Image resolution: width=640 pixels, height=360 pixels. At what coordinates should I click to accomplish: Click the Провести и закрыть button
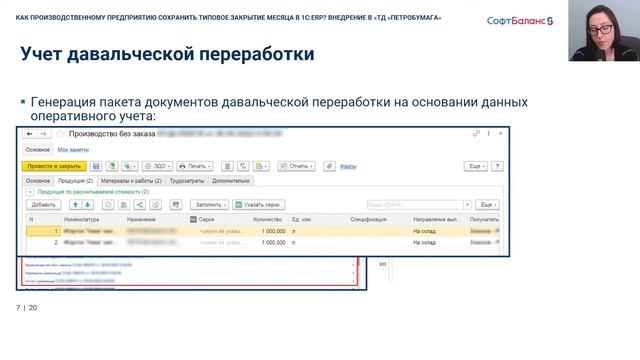pos(54,166)
